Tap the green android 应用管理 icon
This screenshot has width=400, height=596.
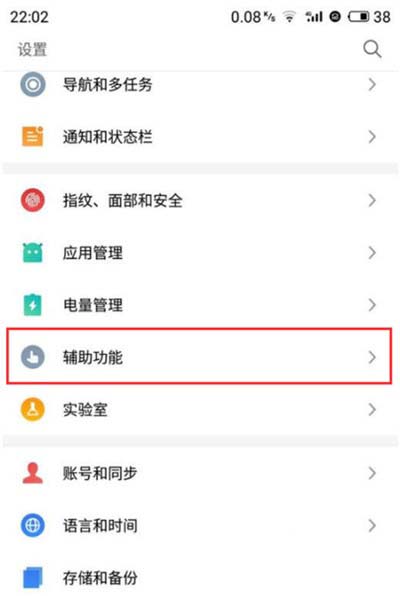click(x=33, y=252)
